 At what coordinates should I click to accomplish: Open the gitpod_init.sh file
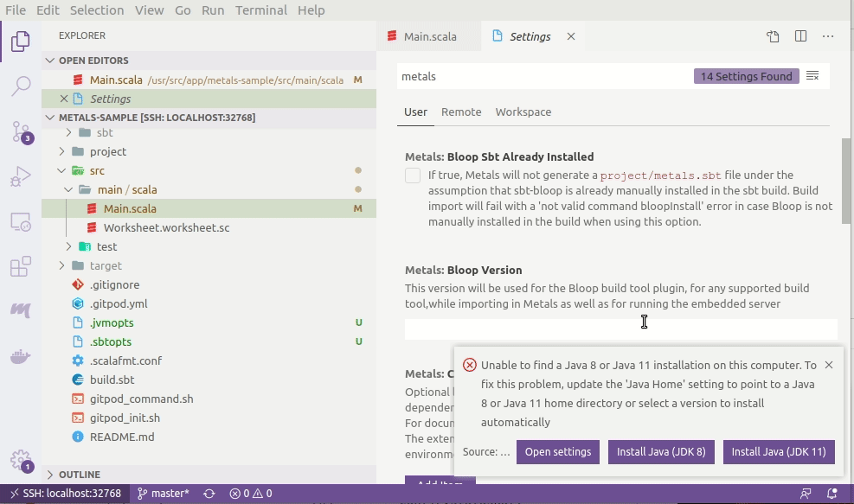pos(209,418)
